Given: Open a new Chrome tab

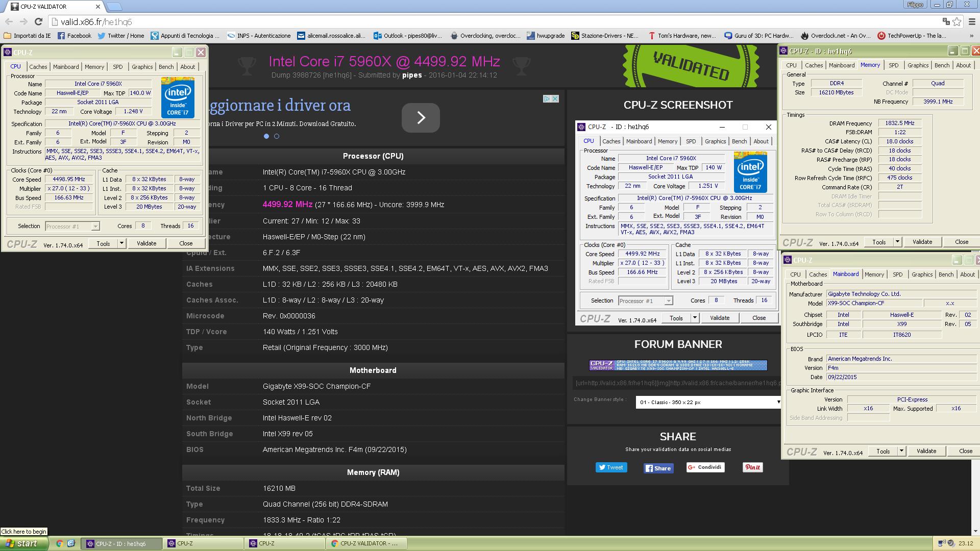Looking at the screenshot, I should 115,7.
